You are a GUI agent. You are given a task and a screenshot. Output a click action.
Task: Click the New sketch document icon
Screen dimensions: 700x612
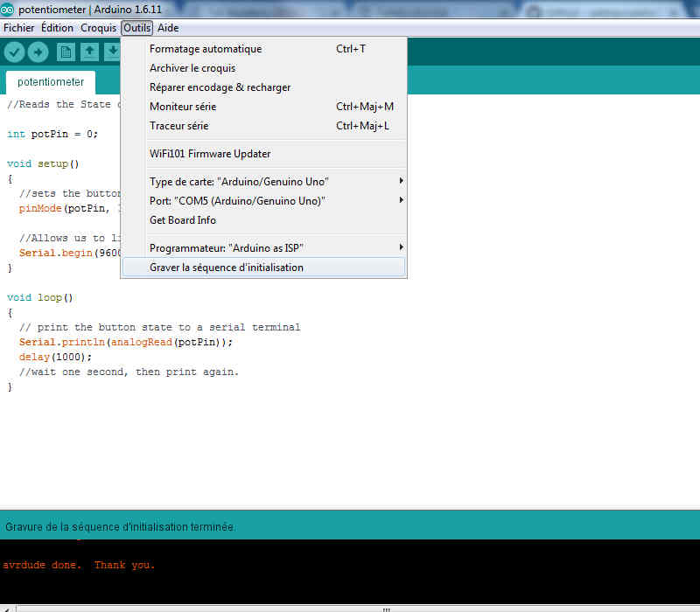(x=66, y=52)
